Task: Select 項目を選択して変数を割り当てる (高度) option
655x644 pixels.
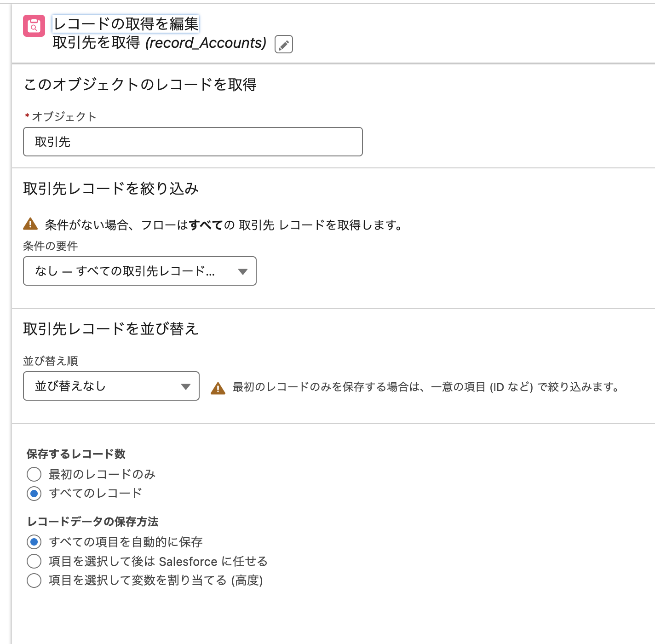Action: tap(34, 581)
